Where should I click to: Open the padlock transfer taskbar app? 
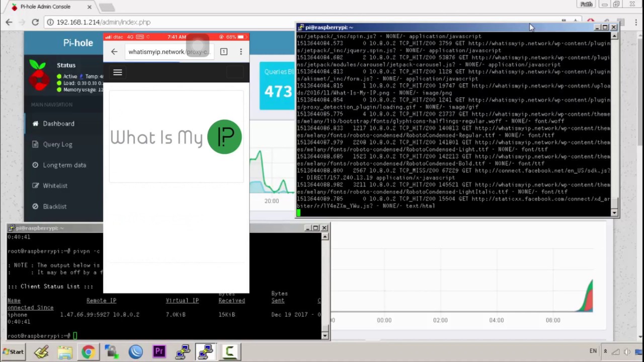coord(112,351)
